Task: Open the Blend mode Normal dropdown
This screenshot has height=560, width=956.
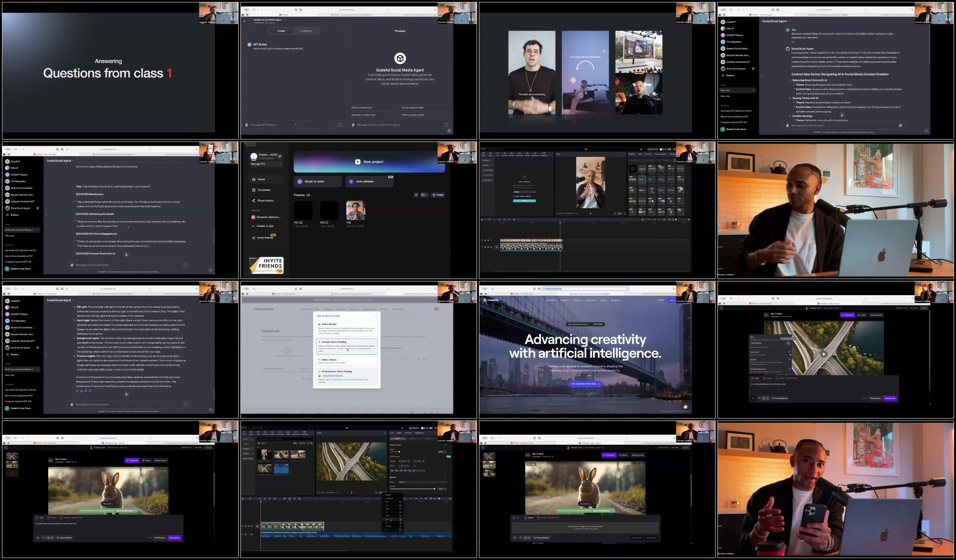Action: (x=423, y=482)
